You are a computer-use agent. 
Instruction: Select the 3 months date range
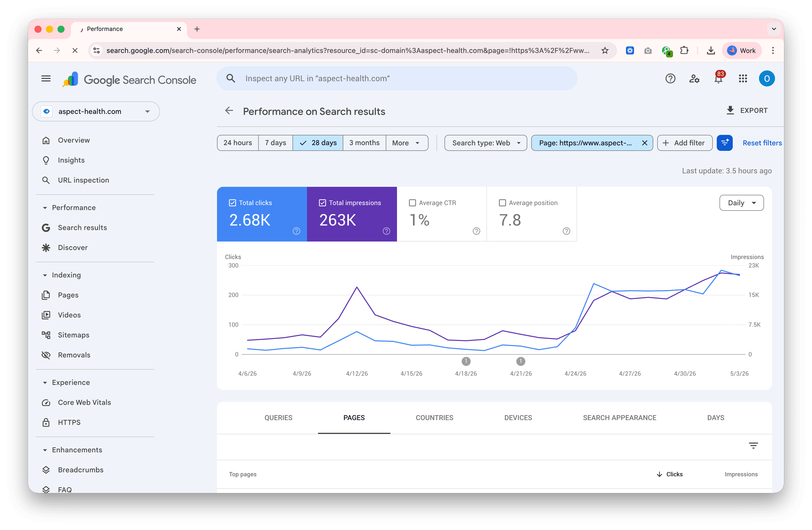364,143
